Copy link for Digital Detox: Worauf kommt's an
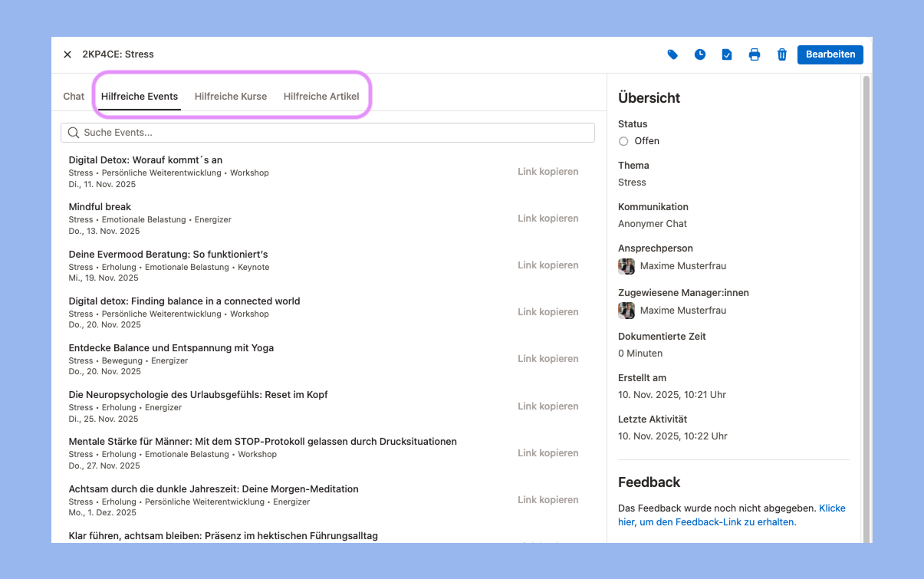924x579 pixels. coord(547,172)
